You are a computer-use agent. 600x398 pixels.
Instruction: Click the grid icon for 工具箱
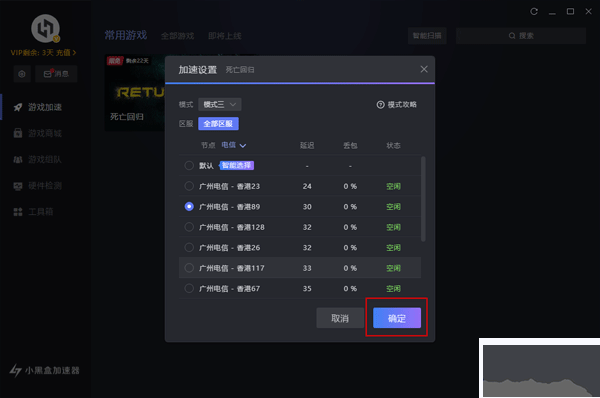(18, 212)
